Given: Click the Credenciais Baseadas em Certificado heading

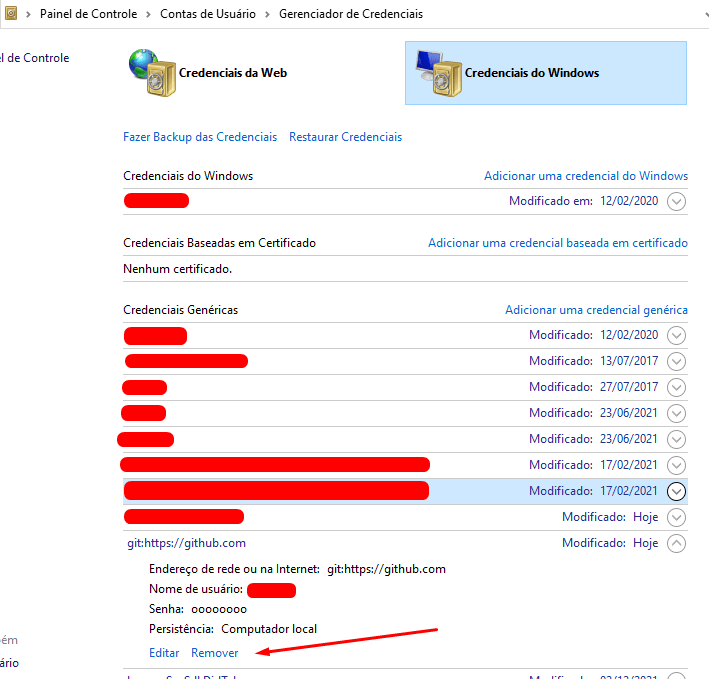Looking at the screenshot, I should click(219, 243).
